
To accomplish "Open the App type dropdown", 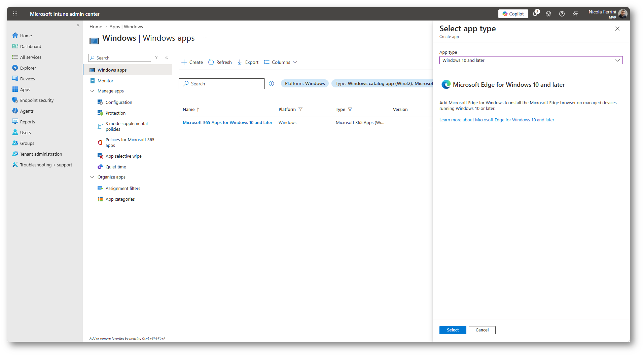I will (531, 61).
